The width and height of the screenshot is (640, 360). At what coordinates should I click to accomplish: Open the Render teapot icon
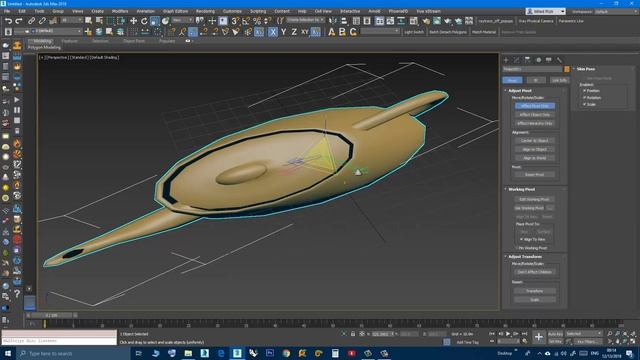pos(447,21)
